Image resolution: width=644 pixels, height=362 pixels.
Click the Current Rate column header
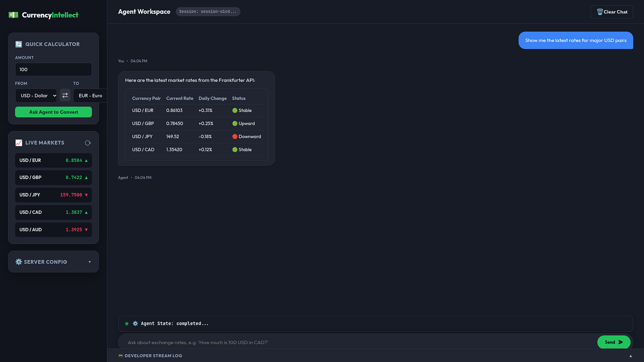coord(180,98)
